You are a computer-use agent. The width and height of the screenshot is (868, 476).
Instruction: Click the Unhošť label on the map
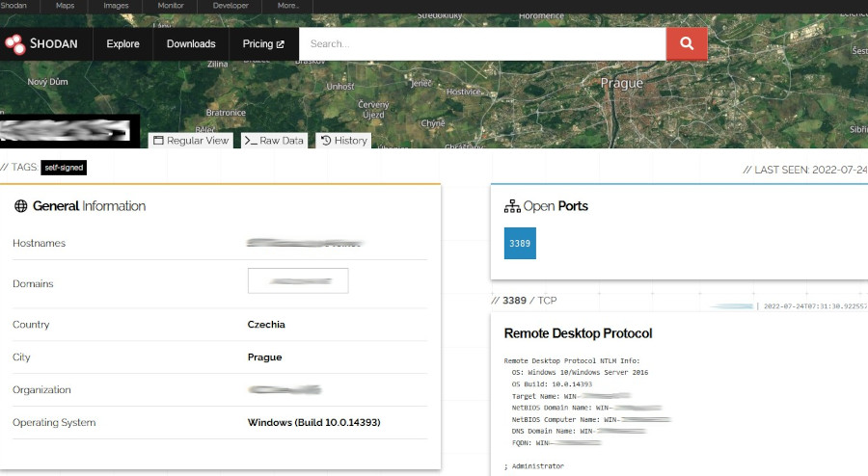click(x=339, y=87)
